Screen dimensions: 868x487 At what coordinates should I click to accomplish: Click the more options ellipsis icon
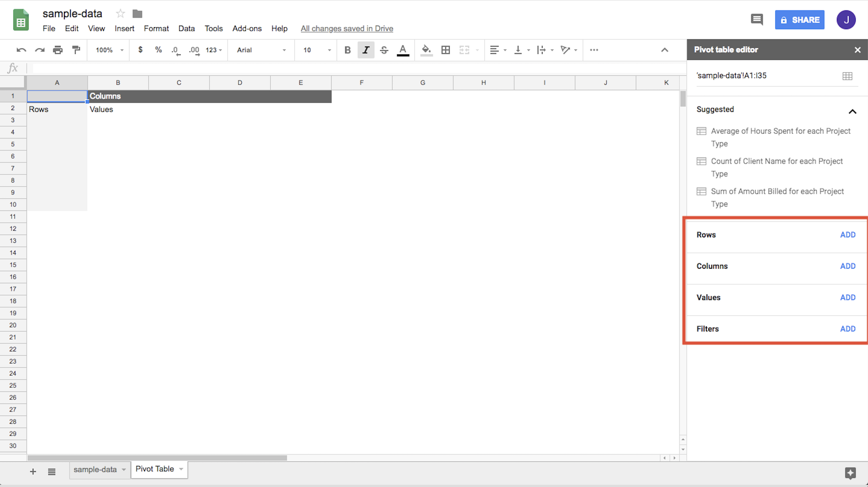594,50
